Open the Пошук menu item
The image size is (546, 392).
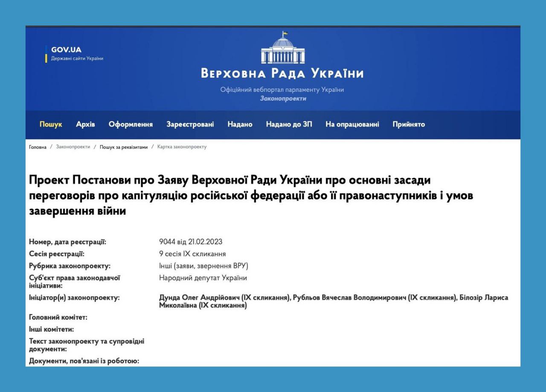tap(51, 125)
